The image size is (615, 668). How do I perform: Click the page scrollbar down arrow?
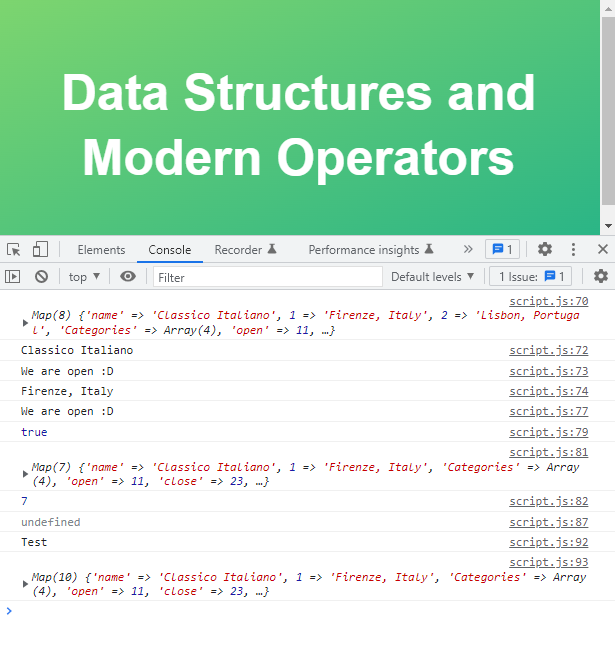(x=608, y=226)
